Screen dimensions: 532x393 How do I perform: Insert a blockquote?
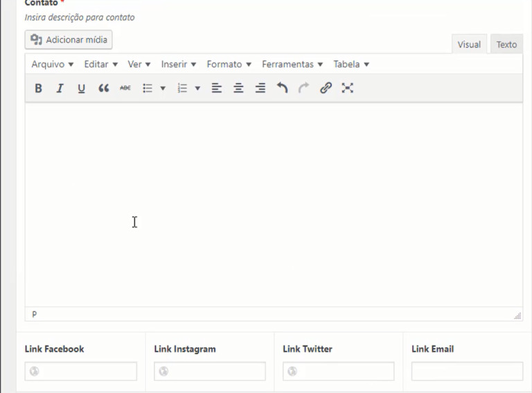103,88
